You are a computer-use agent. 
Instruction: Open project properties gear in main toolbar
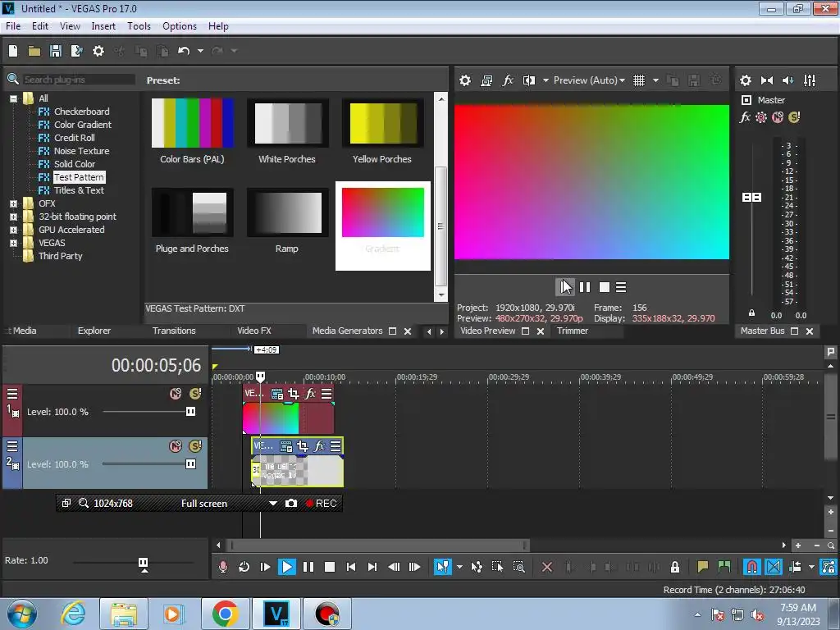pos(98,51)
